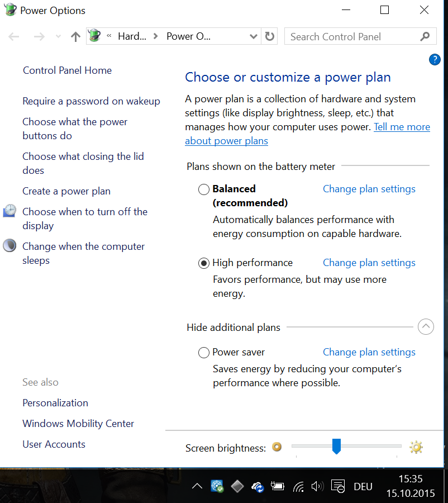Select the Power saver plan
The image size is (448, 503).
(203, 353)
